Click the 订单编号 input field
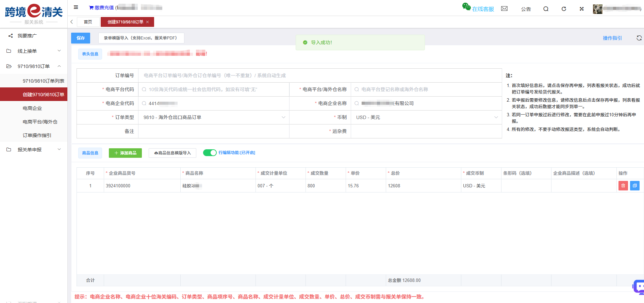644x303 pixels. [x=320, y=75]
